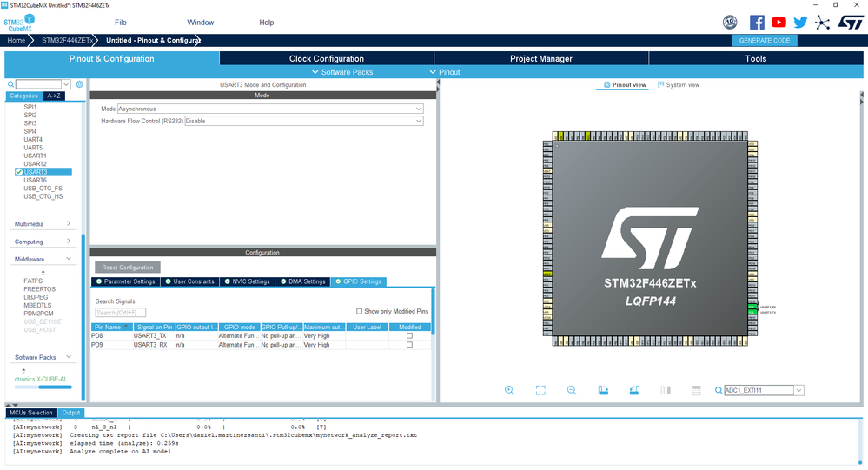Open the DMA Settings tab
This screenshot has height=470, width=868.
[303, 281]
